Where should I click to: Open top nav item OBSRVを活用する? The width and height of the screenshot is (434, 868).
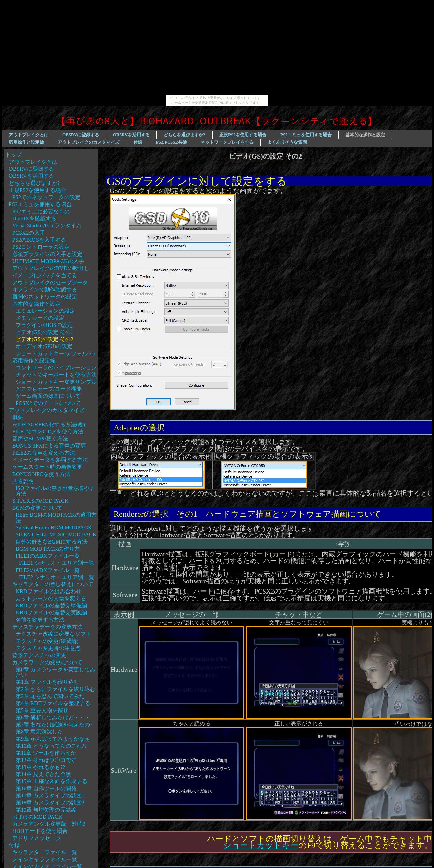[x=131, y=135]
